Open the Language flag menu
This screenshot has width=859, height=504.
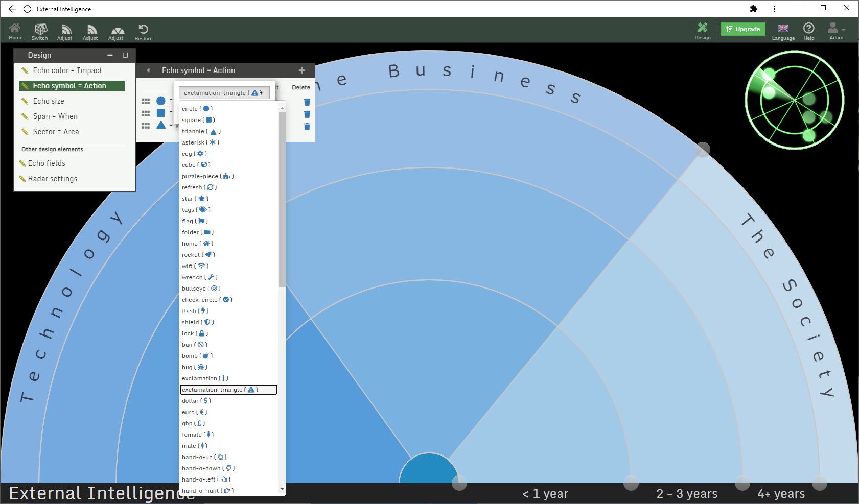pyautogui.click(x=783, y=31)
